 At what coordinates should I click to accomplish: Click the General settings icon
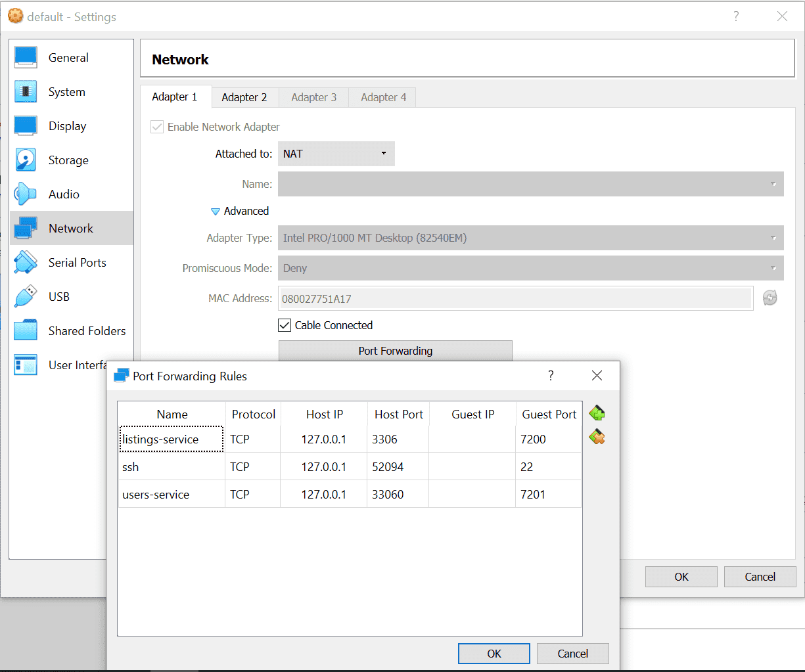26,58
